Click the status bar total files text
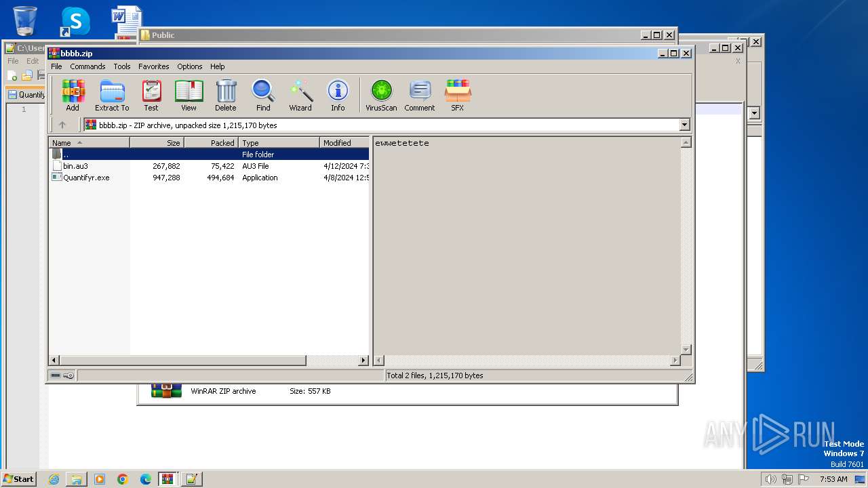Screen dimensions: 868x488 (x=435, y=375)
